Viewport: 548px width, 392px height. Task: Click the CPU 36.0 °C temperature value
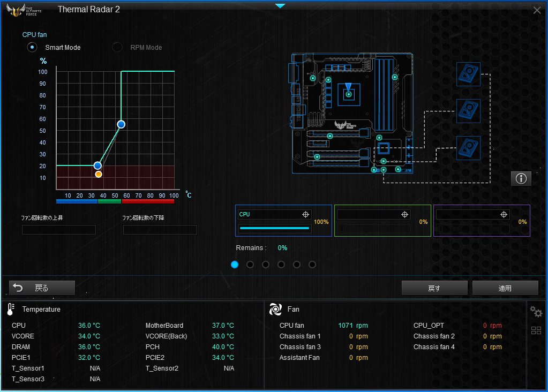click(x=89, y=325)
